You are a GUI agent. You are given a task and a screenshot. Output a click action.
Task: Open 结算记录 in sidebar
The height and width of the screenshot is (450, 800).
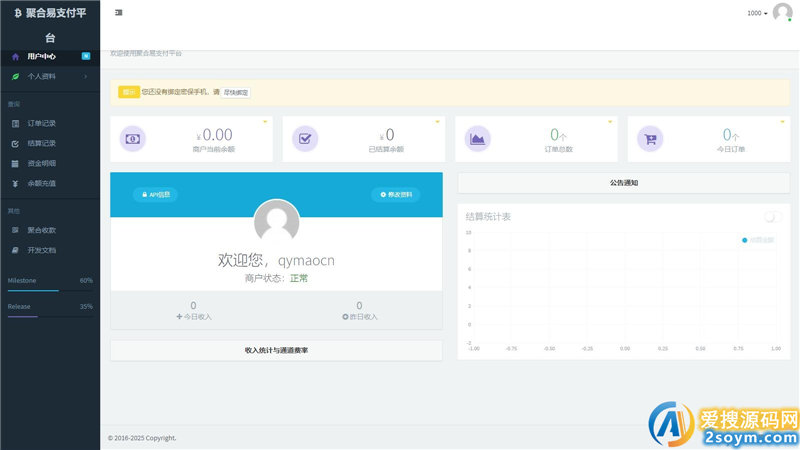(41, 143)
